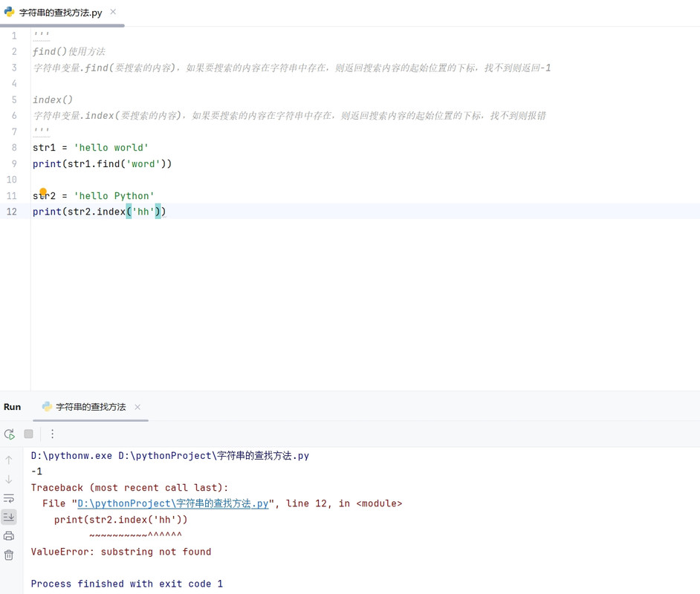This screenshot has width=700, height=594.
Task: Jump down the stack trace
Action: click(x=9, y=480)
